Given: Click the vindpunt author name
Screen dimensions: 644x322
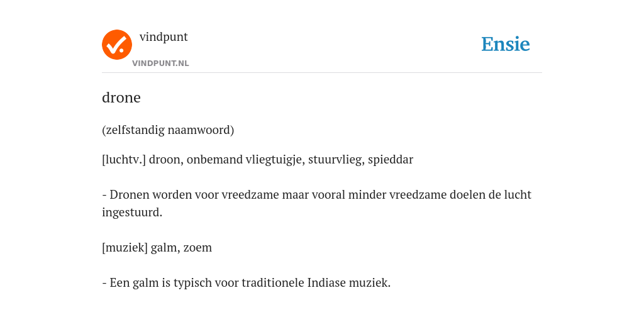Looking at the screenshot, I should coord(164,37).
